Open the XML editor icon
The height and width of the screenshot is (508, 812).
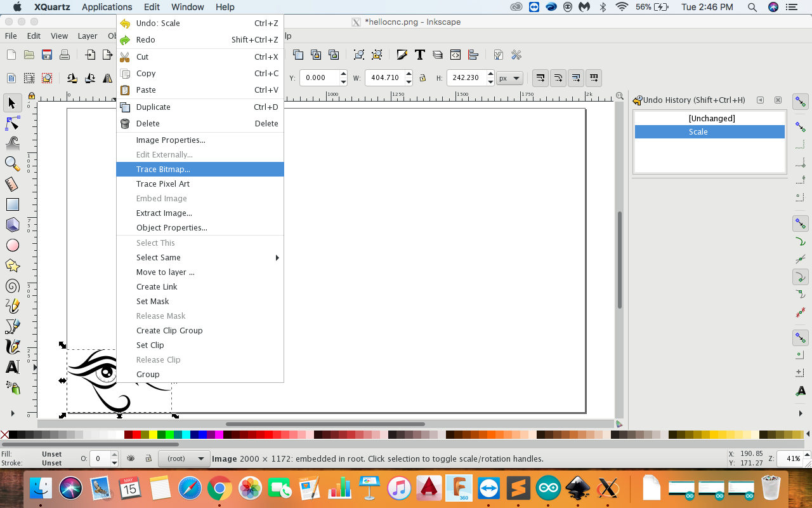[455, 55]
